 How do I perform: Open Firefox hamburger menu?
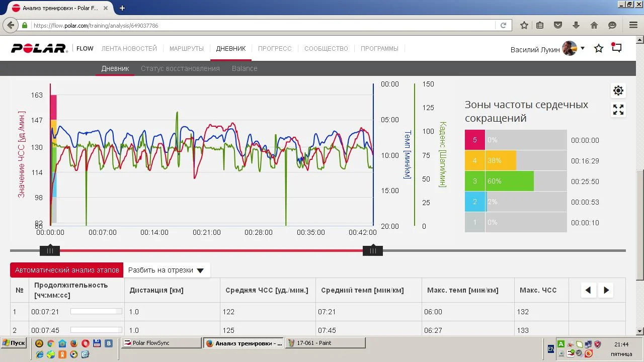(x=633, y=25)
